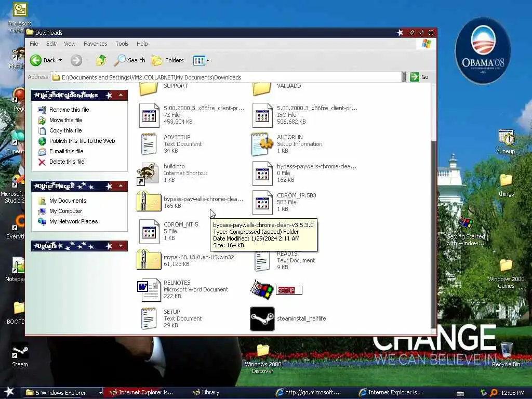Select the SETUP text document 29 KB icon
This screenshot has width=532, height=399.
point(149,318)
